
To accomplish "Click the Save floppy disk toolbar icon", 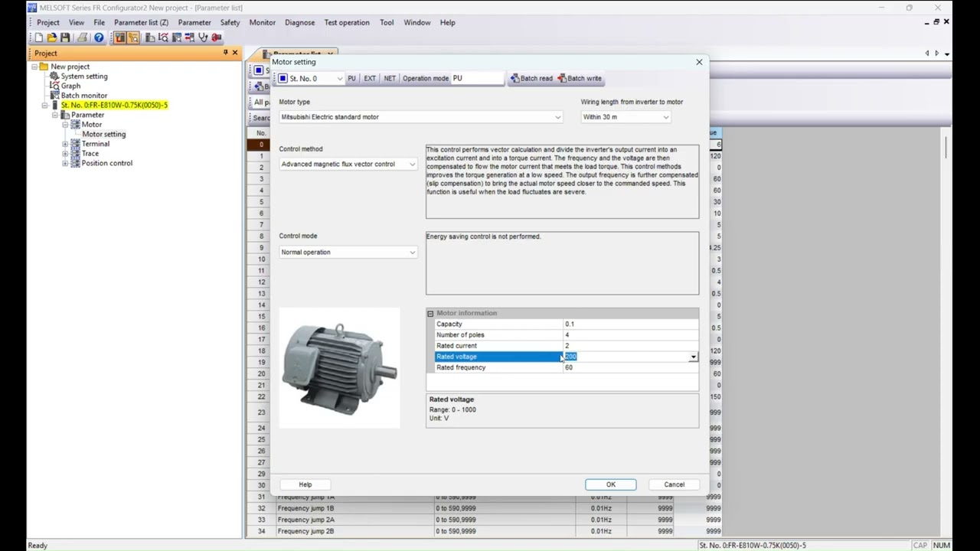I will tap(65, 37).
